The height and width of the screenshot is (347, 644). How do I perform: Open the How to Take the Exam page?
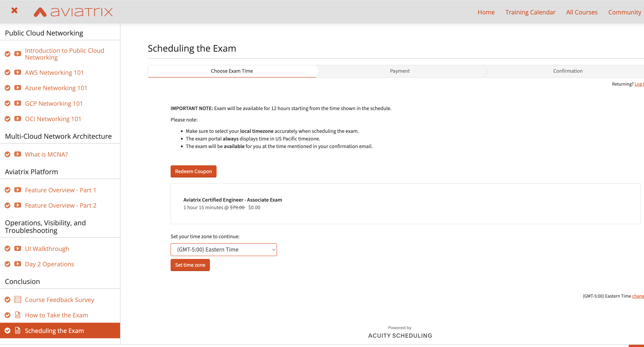[x=56, y=315]
